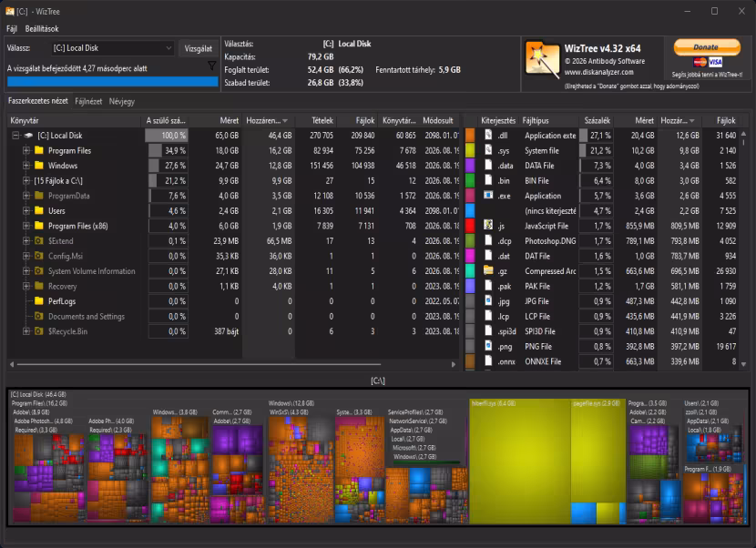Expand the [15 Fájlok a C:\] node

tap(26, 181)
